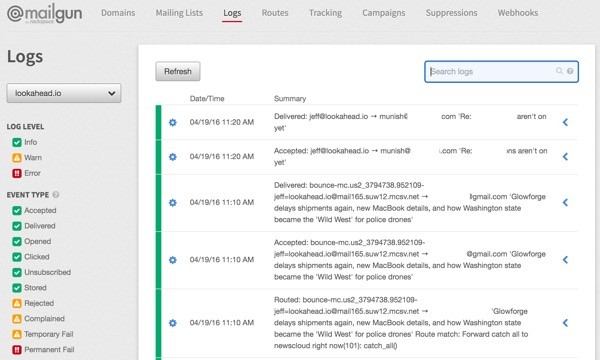
Task: Uncheck the Unsubscribed event type
Action: 17,272
